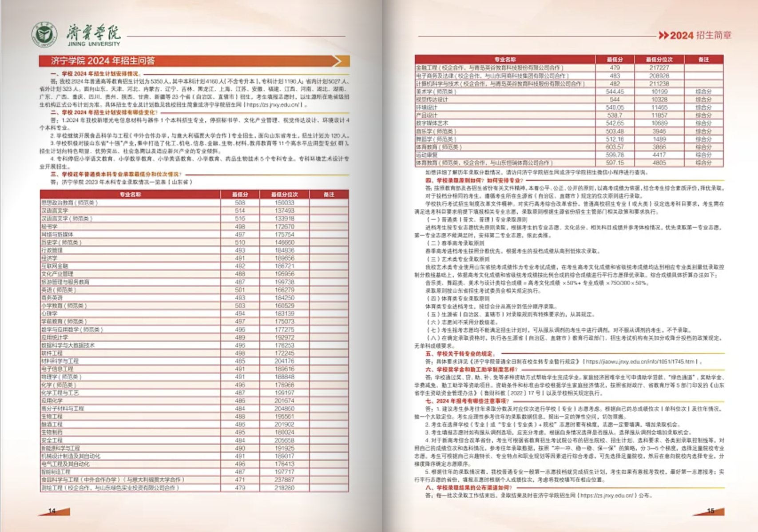Screen dimensions: 758x532
Task: Click the heading '五、学校关于转专业的规定'
Action: pyautogui.click(x=460, y=354)
